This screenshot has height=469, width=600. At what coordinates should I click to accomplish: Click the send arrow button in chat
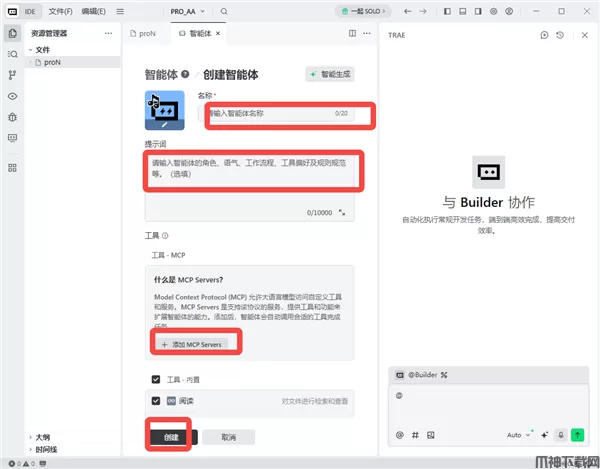click(578, 435)
